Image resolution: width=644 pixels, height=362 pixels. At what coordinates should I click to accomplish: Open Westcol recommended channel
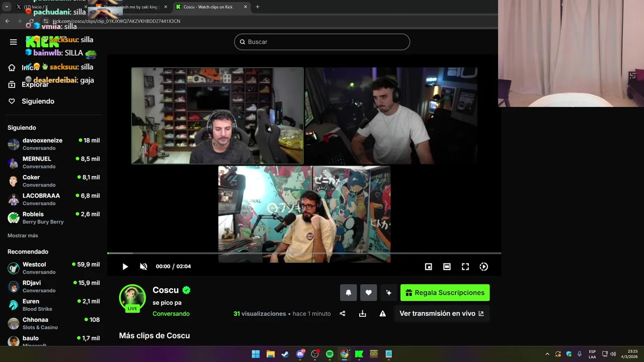[x=53, y=268]
